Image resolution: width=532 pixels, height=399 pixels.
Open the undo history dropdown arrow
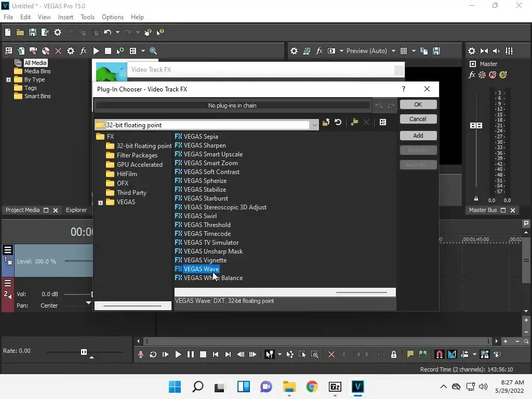coord(117,32)
